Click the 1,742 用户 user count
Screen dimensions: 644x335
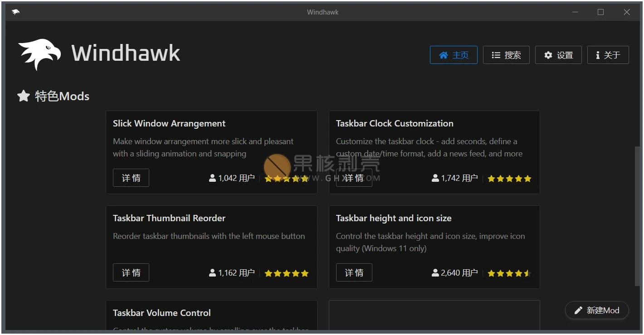[x=455, y=178]
